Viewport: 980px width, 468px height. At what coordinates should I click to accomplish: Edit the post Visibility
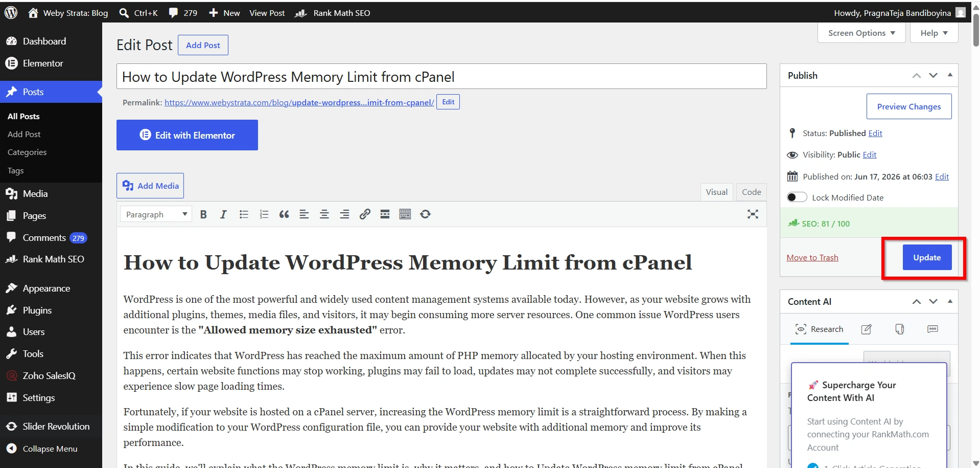[870, 154]
